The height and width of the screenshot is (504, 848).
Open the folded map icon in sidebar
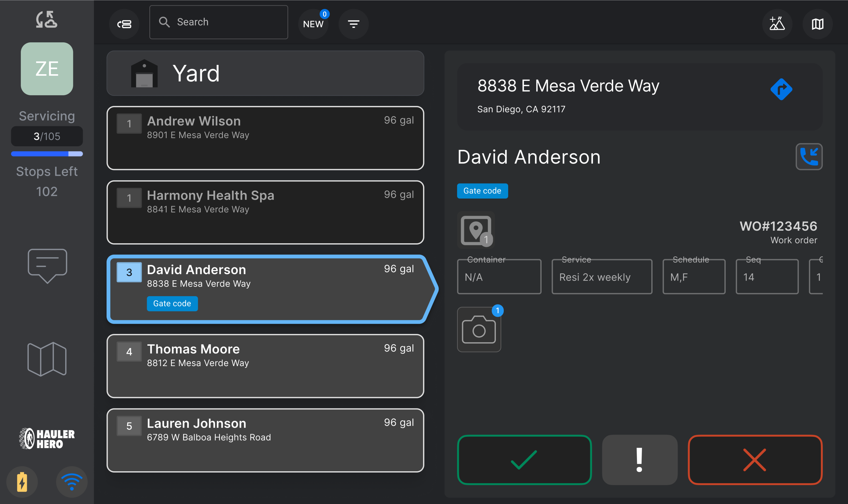coord(47,359)
